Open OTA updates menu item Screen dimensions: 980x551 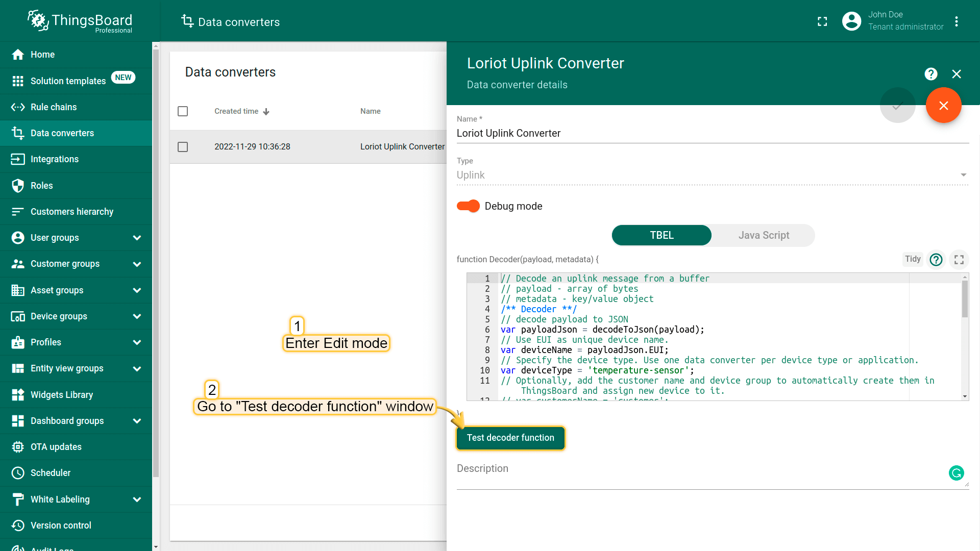tap(76, 447)
